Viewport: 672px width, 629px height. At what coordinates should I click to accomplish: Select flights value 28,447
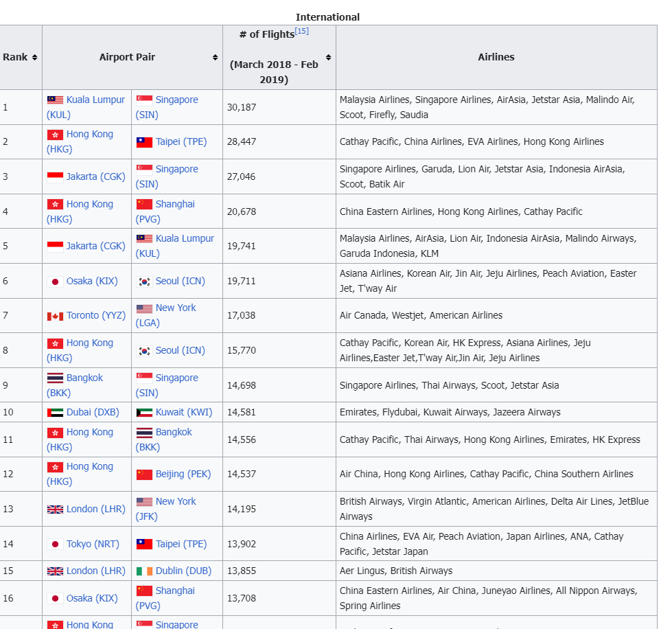click(x=242, y=141)
